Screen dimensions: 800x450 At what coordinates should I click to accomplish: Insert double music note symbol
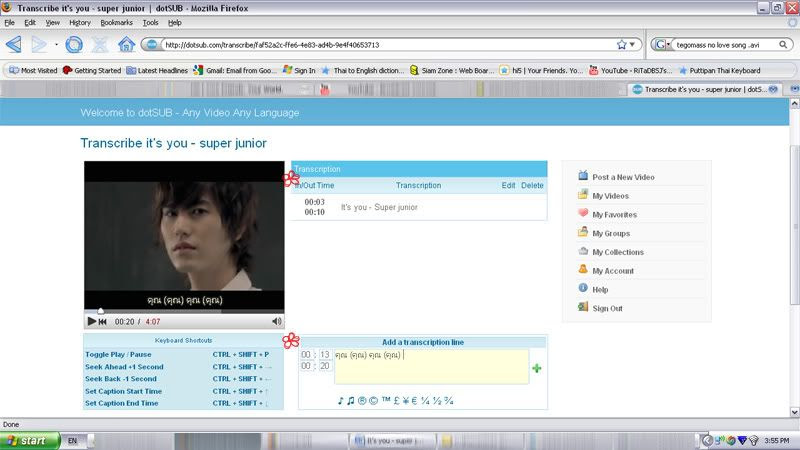tap(351, 401)
